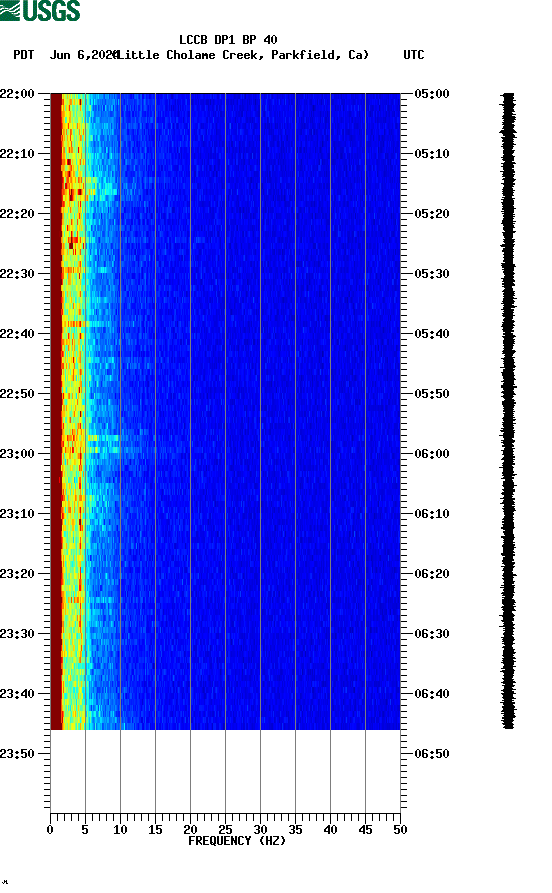Click the 06:10 UTC time label
Viewport: 552px width, 893px height.
(x=432, y=514)
